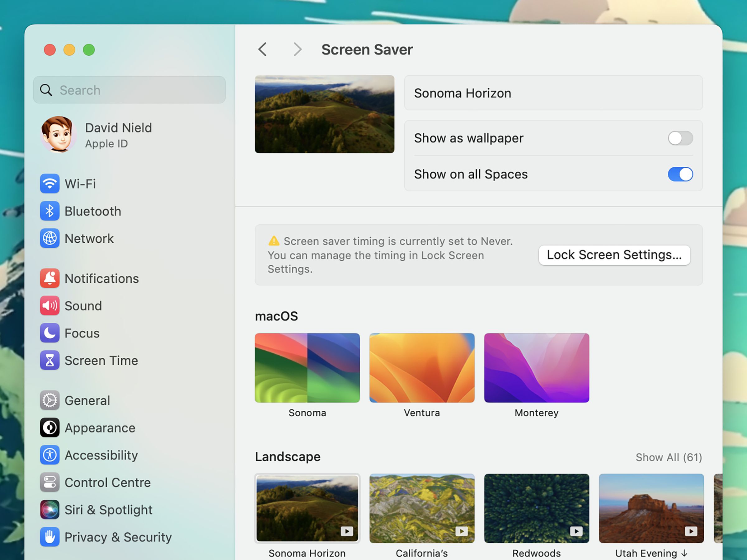This screenshot has width=747, height=560.
Task: Open Notifications settings
Action: pos(102,278)
